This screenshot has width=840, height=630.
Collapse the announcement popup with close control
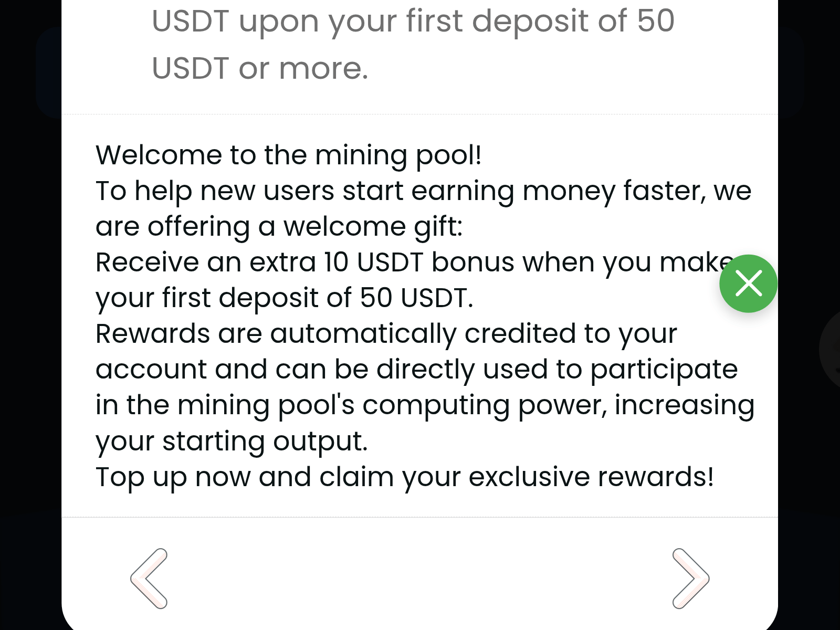click(748, 284)
